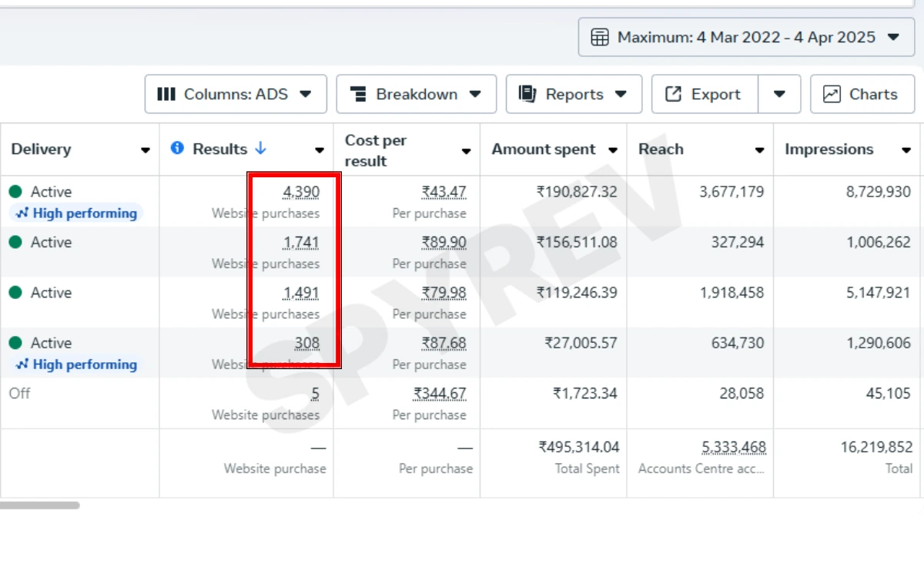
Task: Click the blue sort arrow next to Results
Action: [260, 148]
